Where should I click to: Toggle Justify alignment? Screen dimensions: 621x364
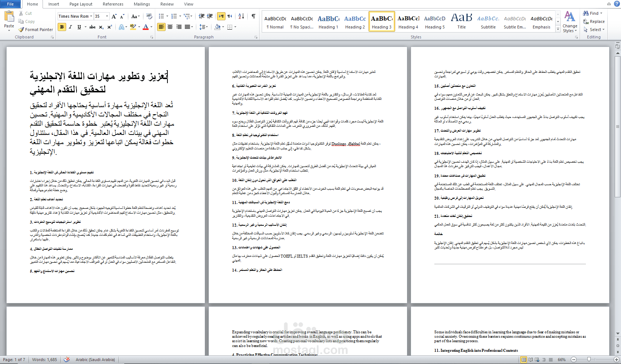187,27
